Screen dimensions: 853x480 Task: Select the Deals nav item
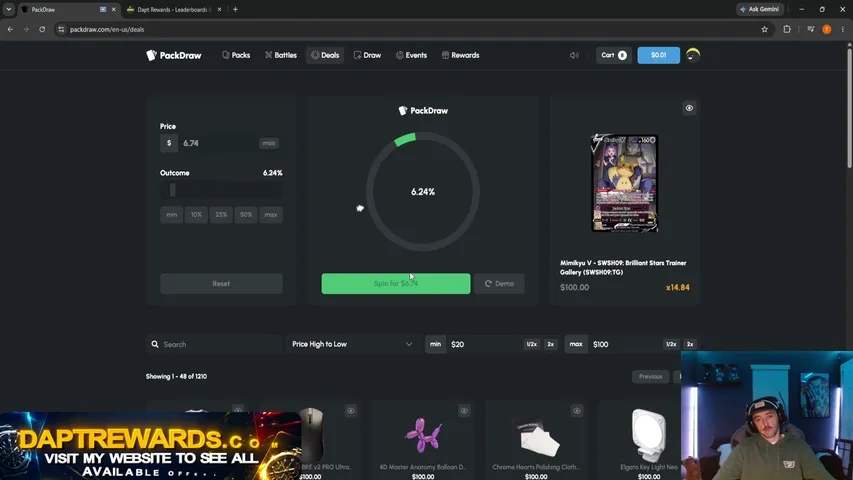tap(325, 55)
